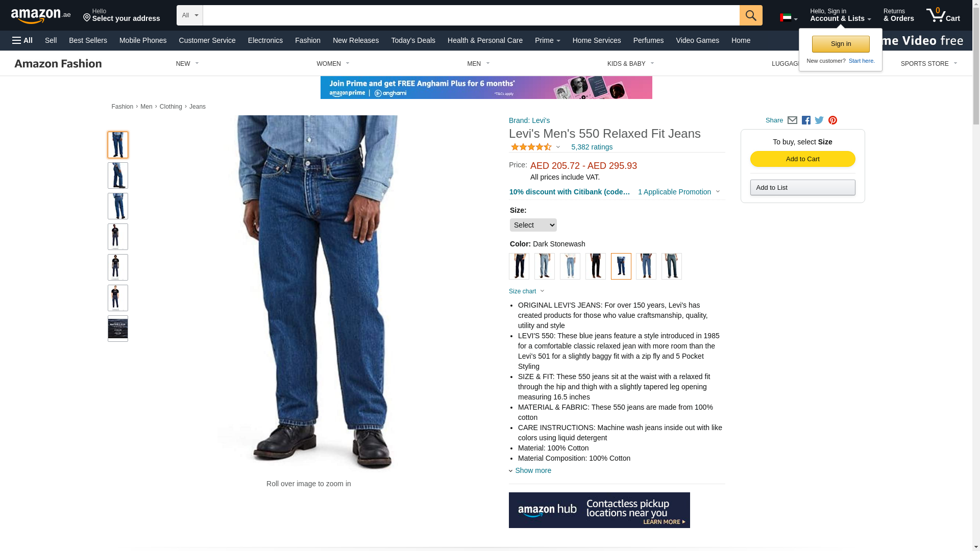The width and height of the screenshot is (980, 551).
Task: Share the product on Pinterest icon
Action: pos(832,120)
